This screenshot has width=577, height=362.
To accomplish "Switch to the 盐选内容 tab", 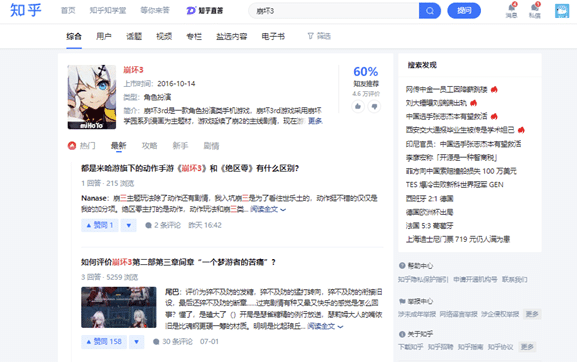I will [x=232, y=36].
